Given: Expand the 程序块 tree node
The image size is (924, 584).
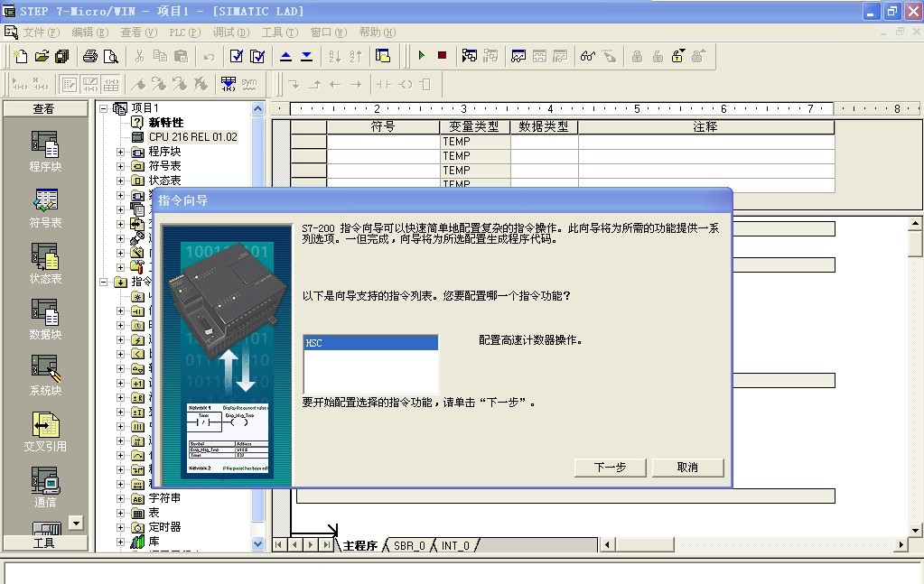Looking at the screenshot, I should point(121,152).
